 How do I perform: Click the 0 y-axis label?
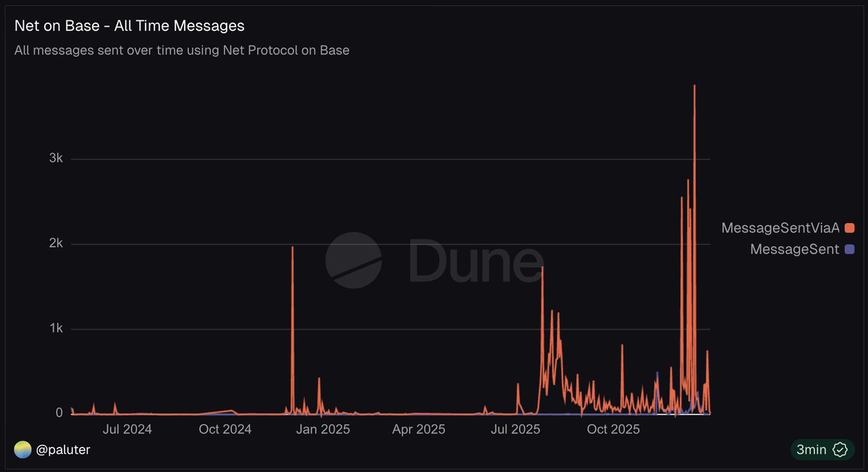[x=59, y=413]
